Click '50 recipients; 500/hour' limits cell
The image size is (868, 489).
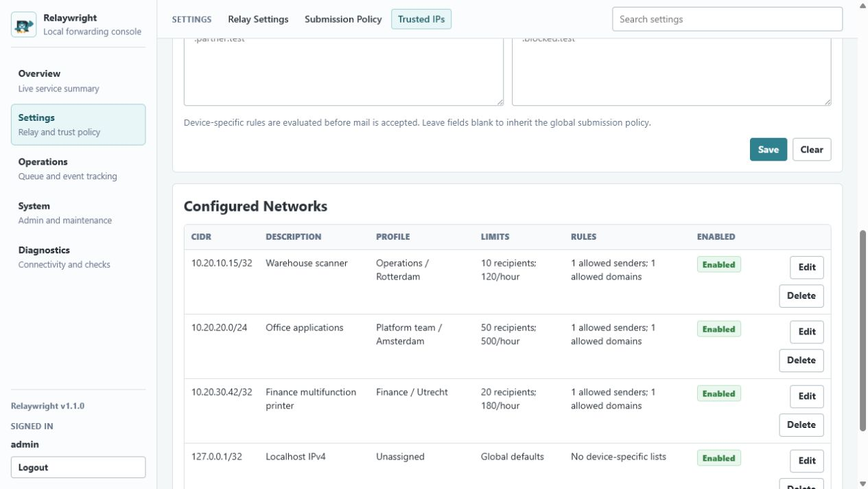[508, 334]
